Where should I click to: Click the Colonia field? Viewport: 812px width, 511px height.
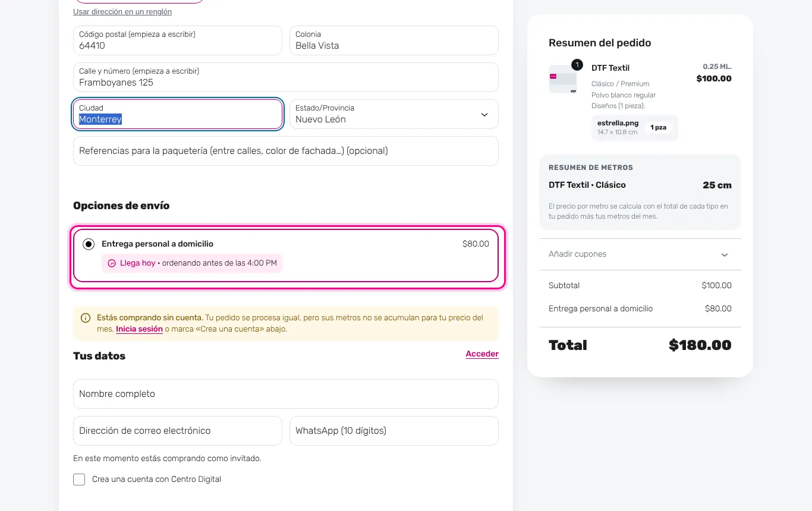point(394,40)
